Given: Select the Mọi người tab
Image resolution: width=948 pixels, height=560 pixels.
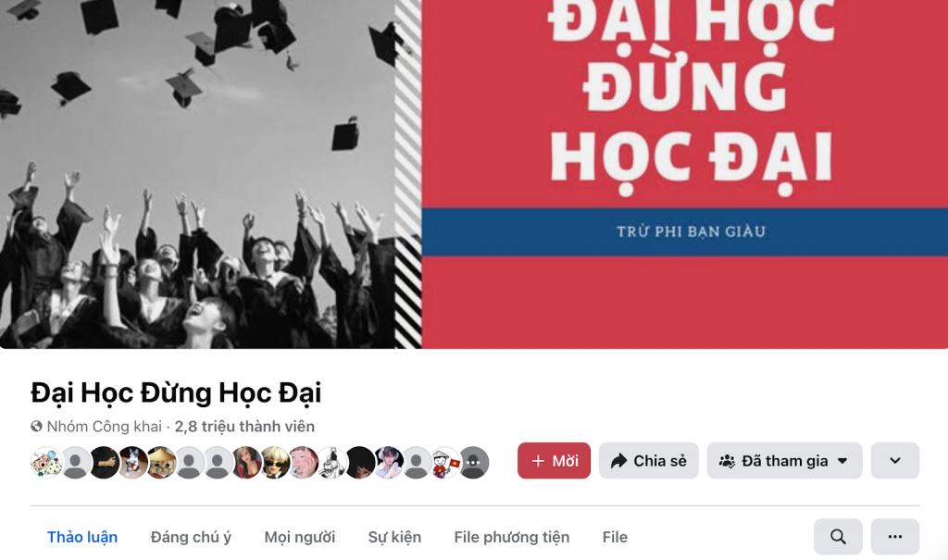Looking at the screenshot, I should (x=299, y=537).
